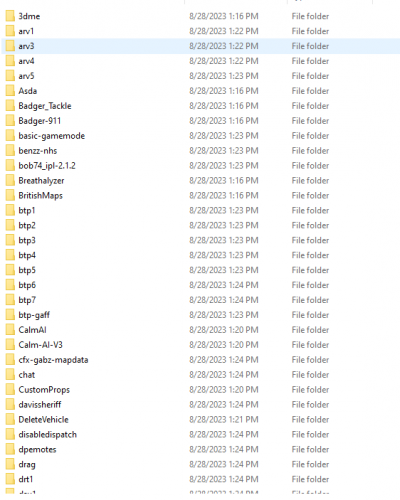Click the File folder type of Asda

tap(310, 91)
